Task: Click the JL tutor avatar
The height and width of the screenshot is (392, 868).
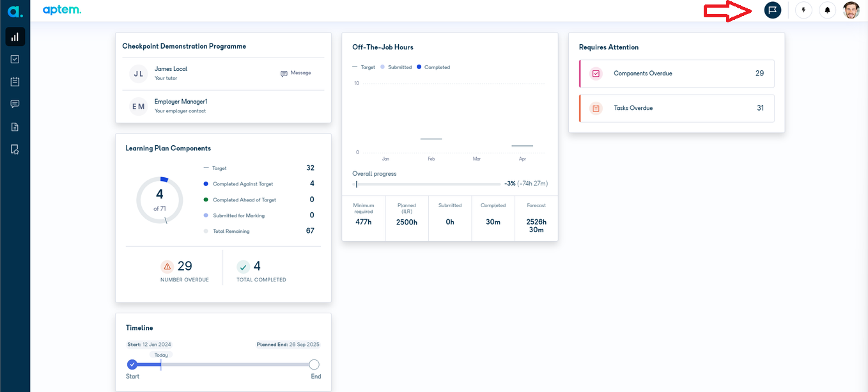Action: point(139,74)
